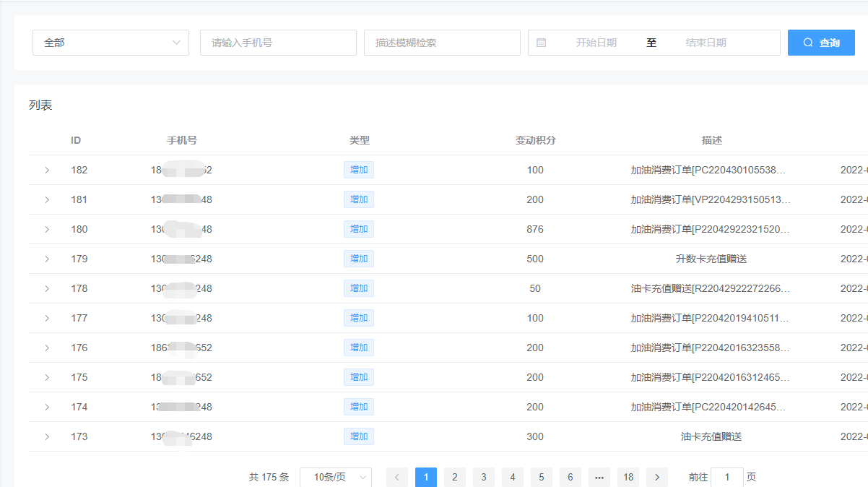Expand row with ID 178
Viewport: 868px width, 487px height.
[x=47, y=289]
